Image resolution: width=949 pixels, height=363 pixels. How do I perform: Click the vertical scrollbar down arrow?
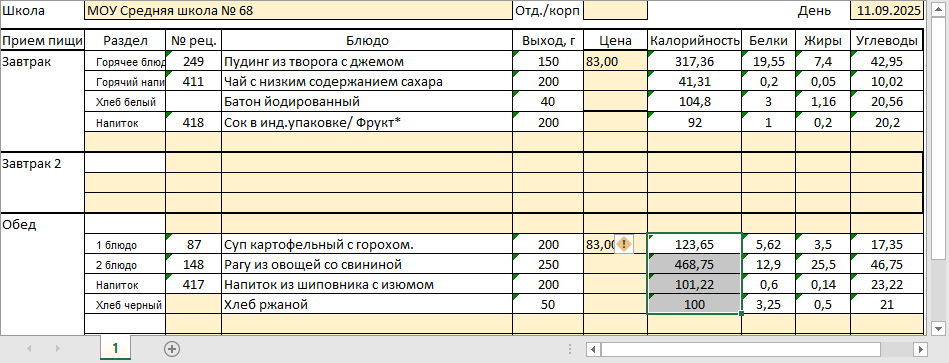(938, 329)
